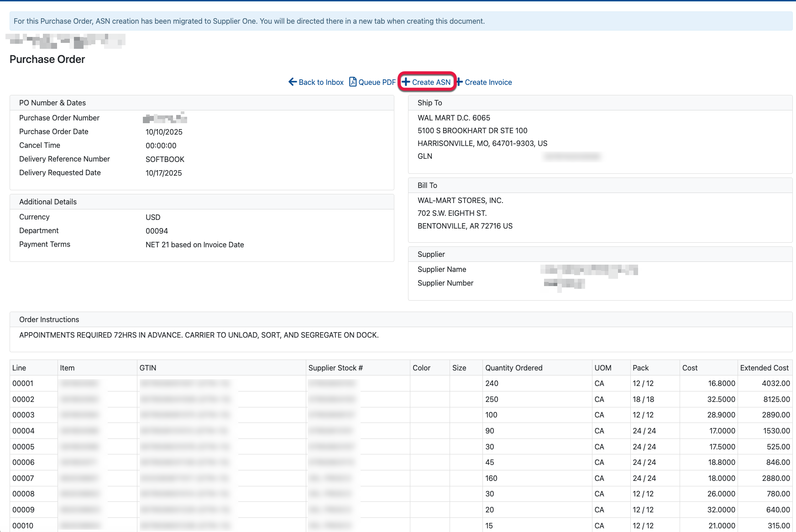Click the plus icon beside Create Invoice
This screenshot has width=796, height=532.
(x=460, y=82)
